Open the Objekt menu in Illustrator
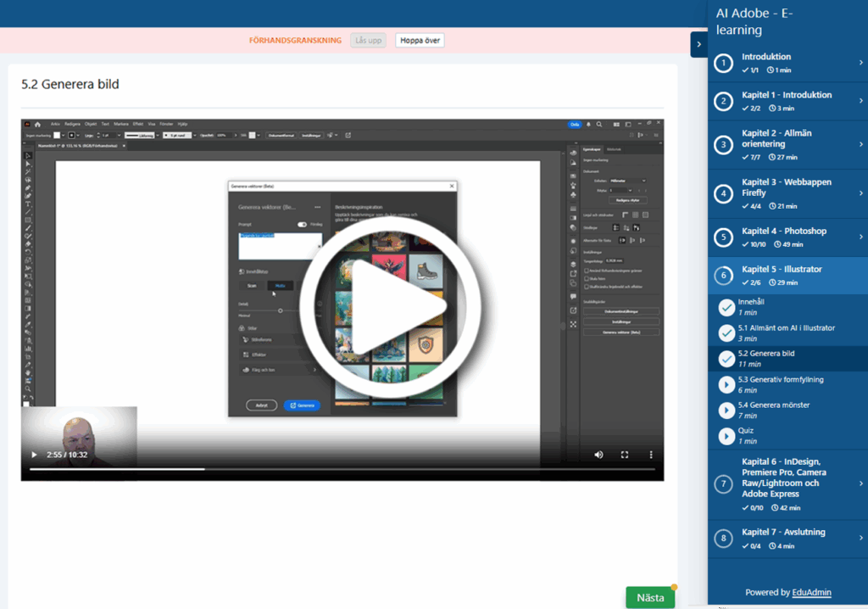This screenshot has width=868, height=609. [90, 124]
